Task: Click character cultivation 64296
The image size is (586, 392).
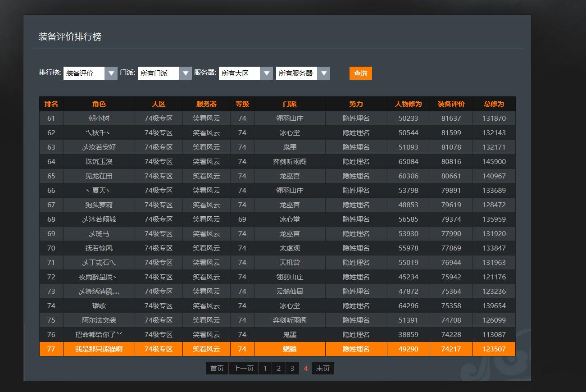Action: [x=409, y=306]
